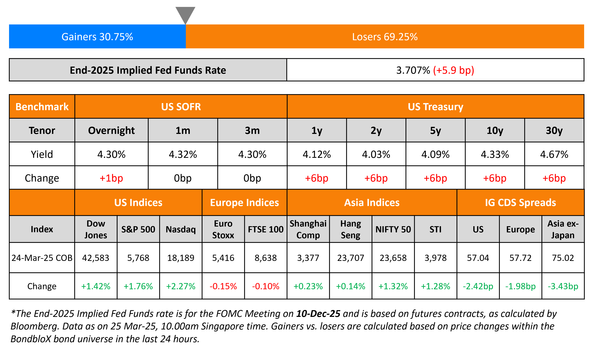593x364 pixels.
Task: Click the 3.707% implied rate value
Action: coord(413,70)
